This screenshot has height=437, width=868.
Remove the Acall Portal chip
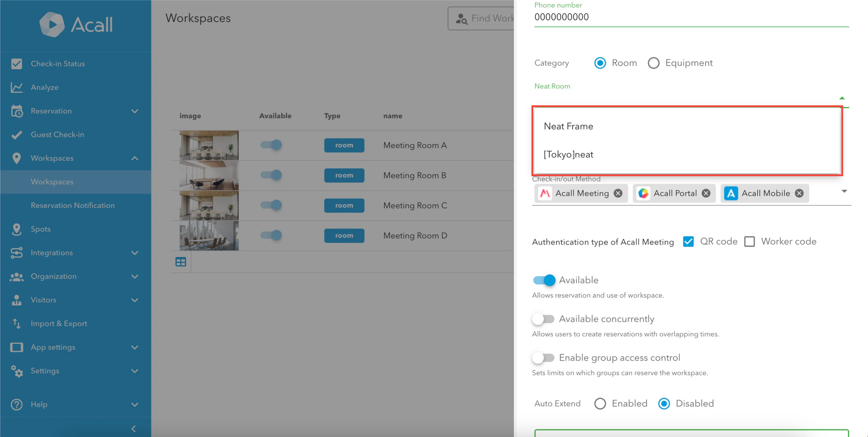(x=706, y=193)
